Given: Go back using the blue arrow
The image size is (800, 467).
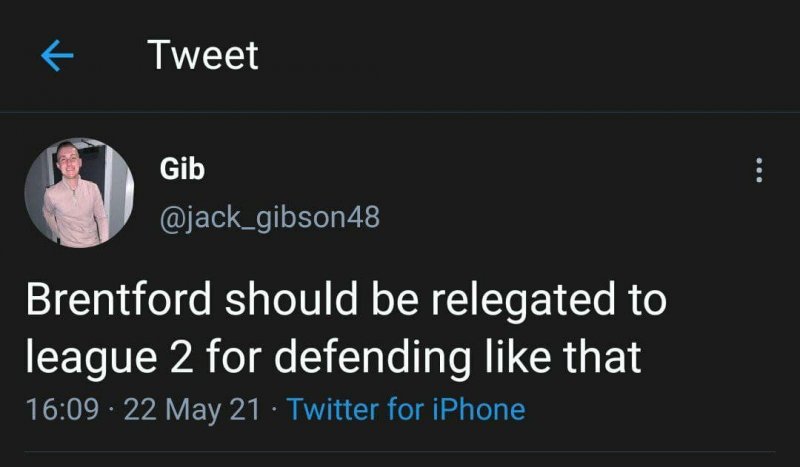Looking at the screenshot, I should click(58, 56).
